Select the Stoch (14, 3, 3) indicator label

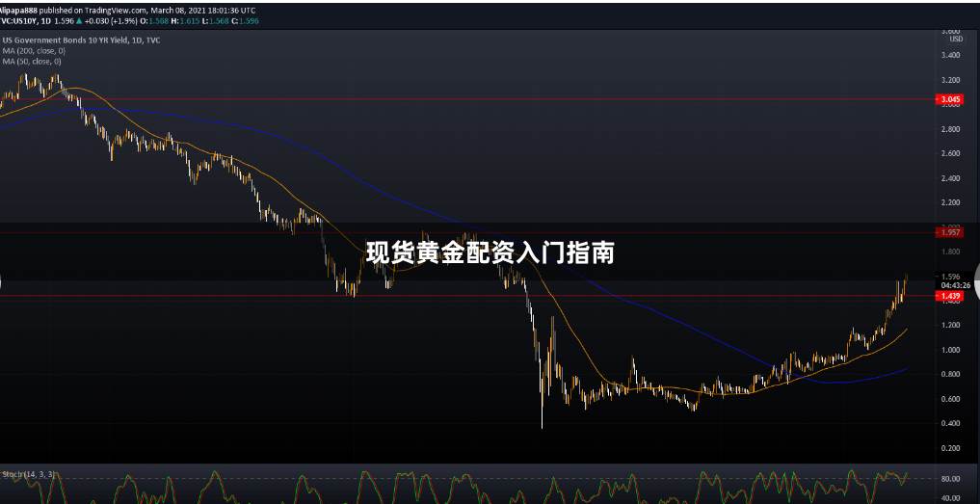[27, 475]
